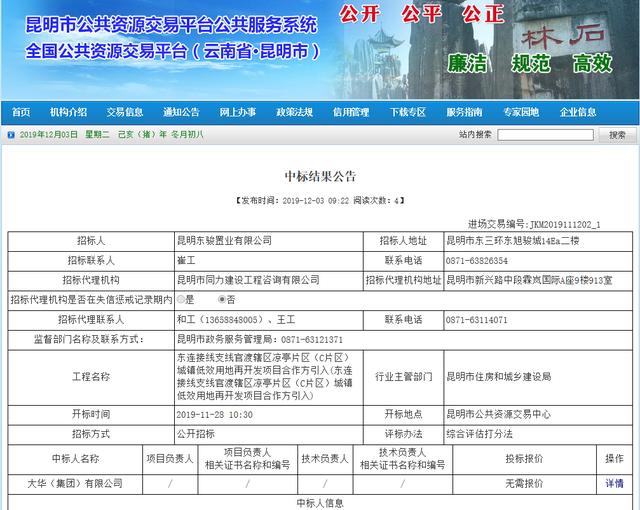Select the 否 radio button
640x510 pixels.
click(222, 299)
